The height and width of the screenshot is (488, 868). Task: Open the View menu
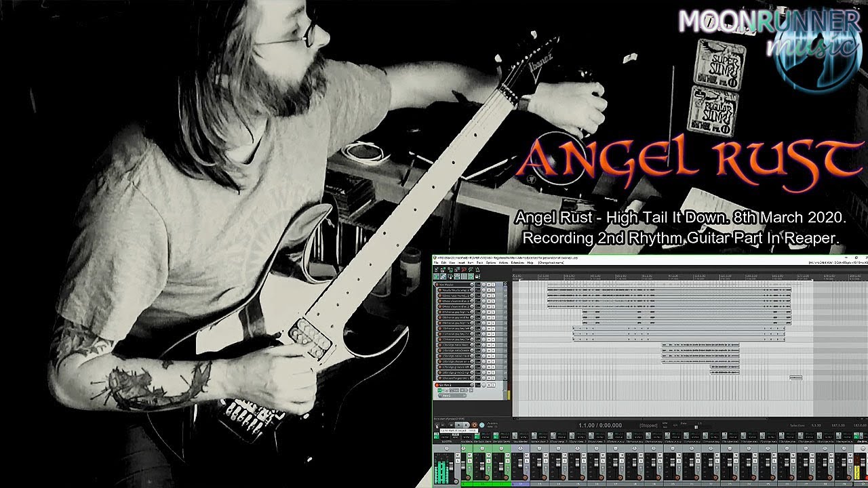click(452, 262)
